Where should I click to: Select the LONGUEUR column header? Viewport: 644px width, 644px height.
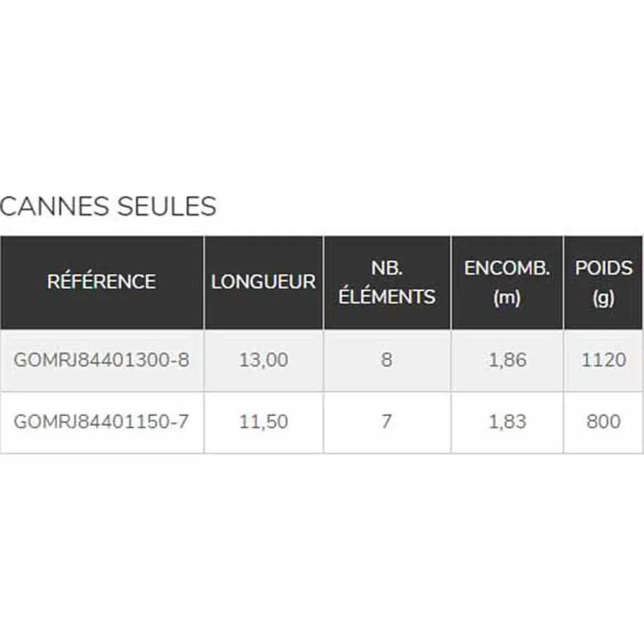click(x=263, y=281)
